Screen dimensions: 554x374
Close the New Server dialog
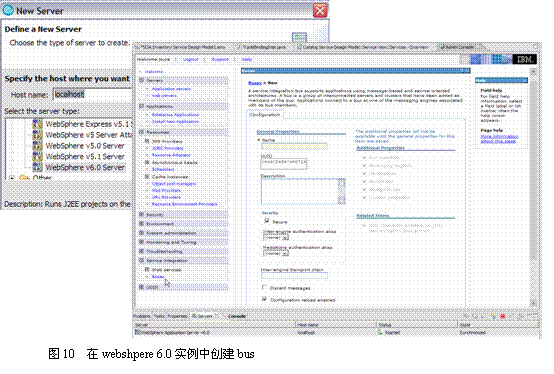[x=320, y=10]
